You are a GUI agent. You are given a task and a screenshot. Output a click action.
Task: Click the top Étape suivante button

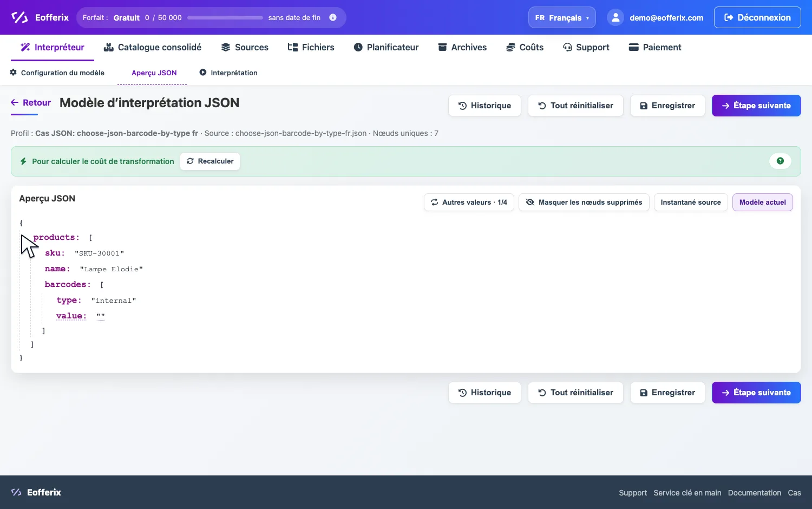756,106
